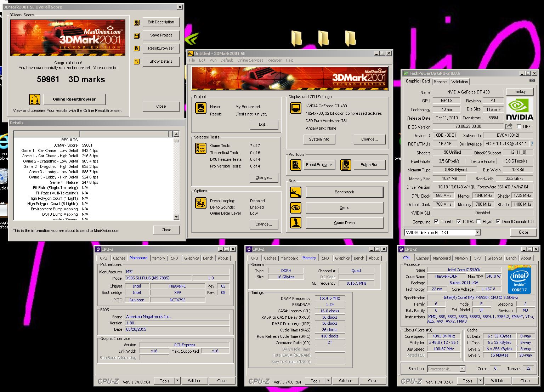Click the Show Details magnifier icon

[x=137, y=62]
